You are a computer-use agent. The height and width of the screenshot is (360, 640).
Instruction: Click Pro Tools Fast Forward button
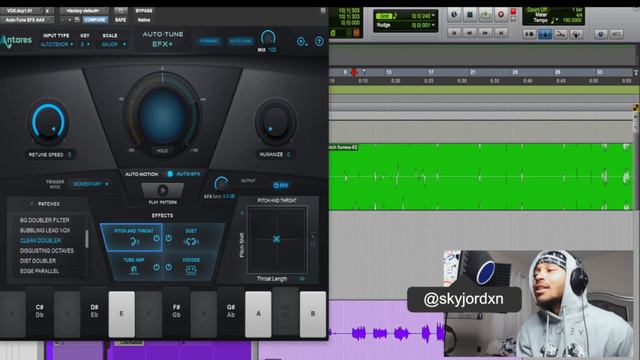485,33
